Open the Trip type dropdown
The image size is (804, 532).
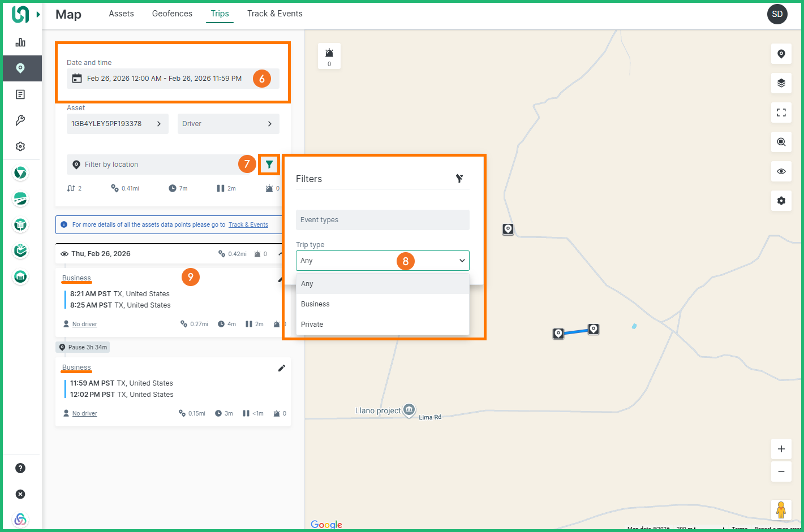click(x=382, y=261)
